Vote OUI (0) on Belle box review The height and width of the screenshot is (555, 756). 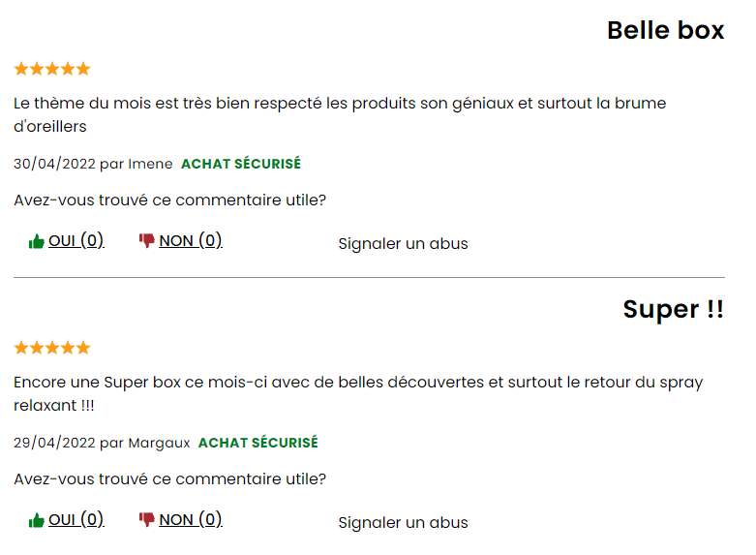click(x=76, y=240)
